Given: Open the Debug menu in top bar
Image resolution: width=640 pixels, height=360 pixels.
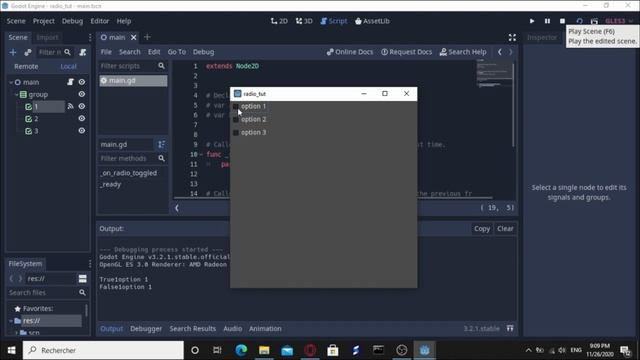Looking at the screenshot, I should point(72,21).
